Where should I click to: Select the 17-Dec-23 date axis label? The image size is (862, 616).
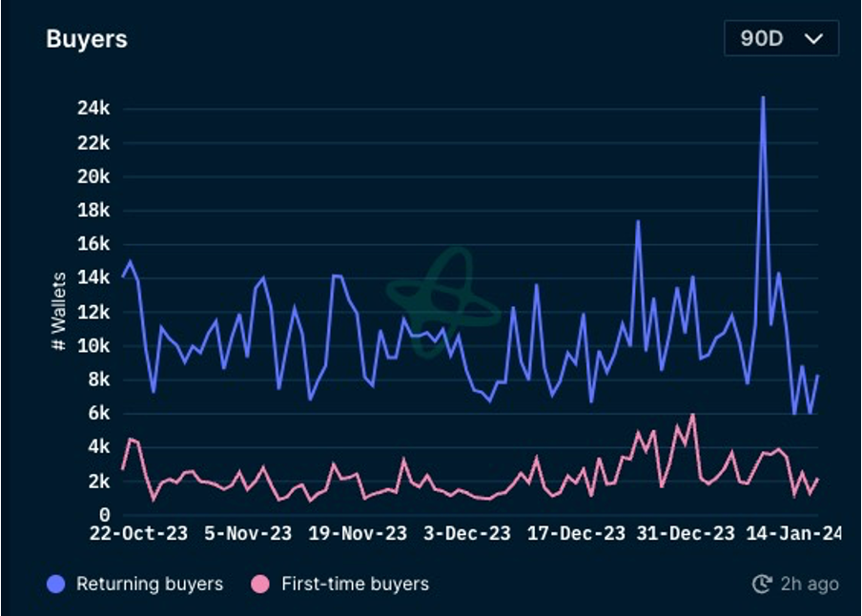point(576,533)
